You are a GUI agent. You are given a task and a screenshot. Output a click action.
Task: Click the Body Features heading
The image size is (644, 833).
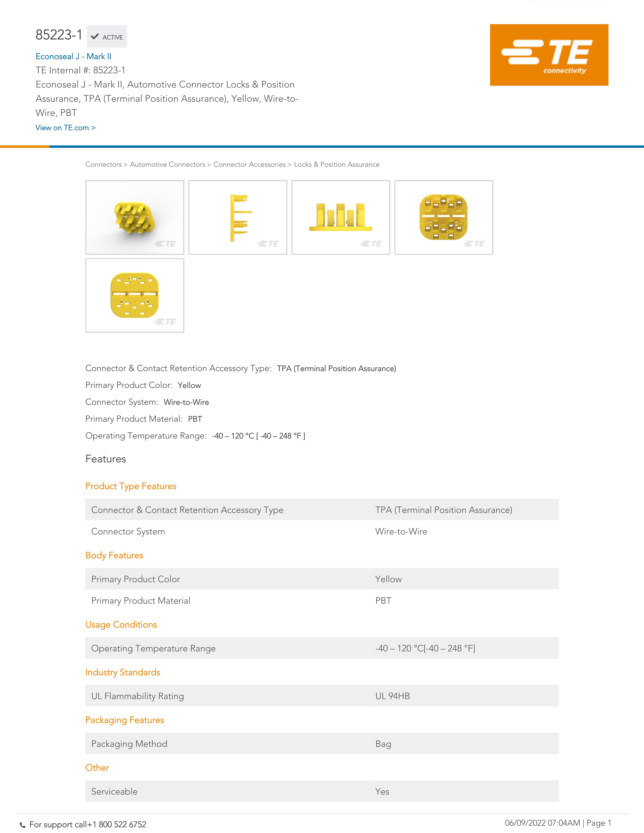114,555
